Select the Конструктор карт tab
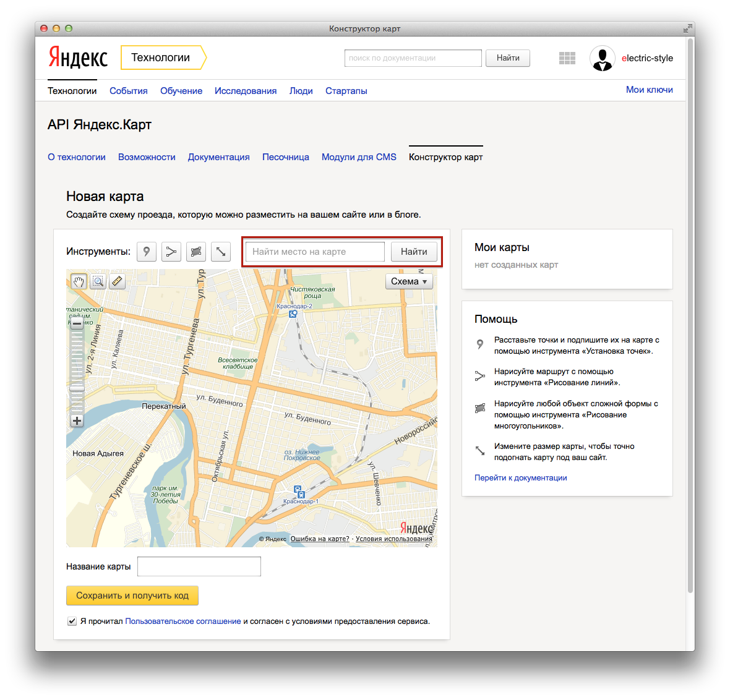Screen dimensions: 730x700 click(445, 157)
